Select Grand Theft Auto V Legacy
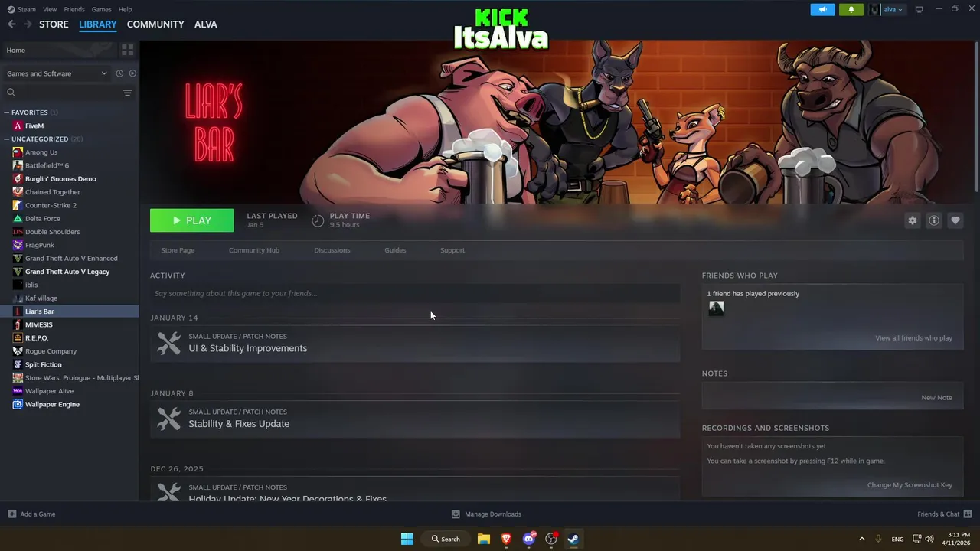This screenshot has height=551, width=980. pos(69,272)
